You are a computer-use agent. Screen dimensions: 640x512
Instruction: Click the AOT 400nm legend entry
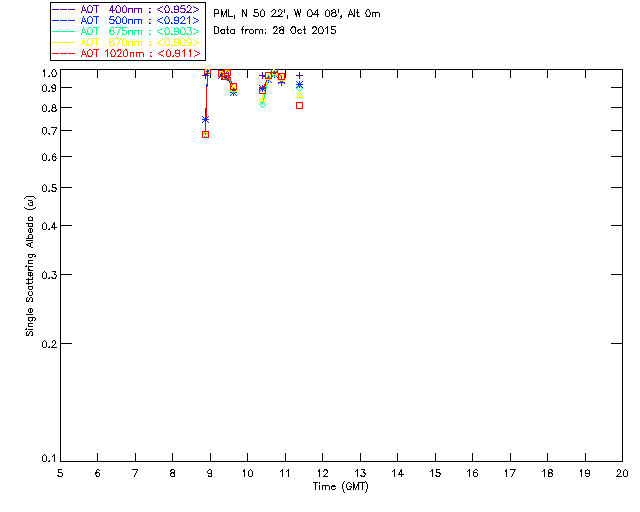[126, 9]
